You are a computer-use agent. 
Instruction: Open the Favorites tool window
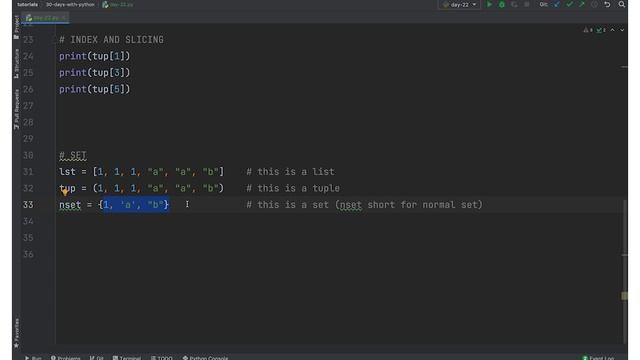pos(16,333)
